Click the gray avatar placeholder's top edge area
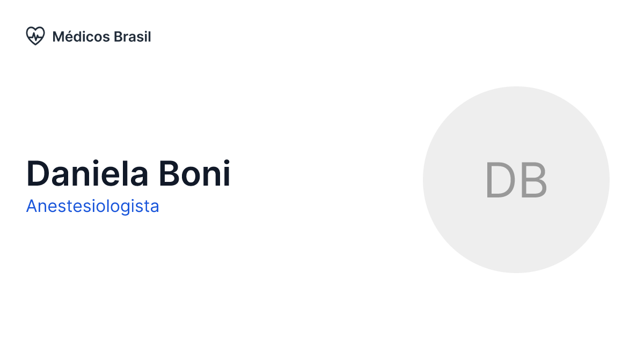Image resolution: width=644 pixels, height=338 pixels. click(516, 97)
